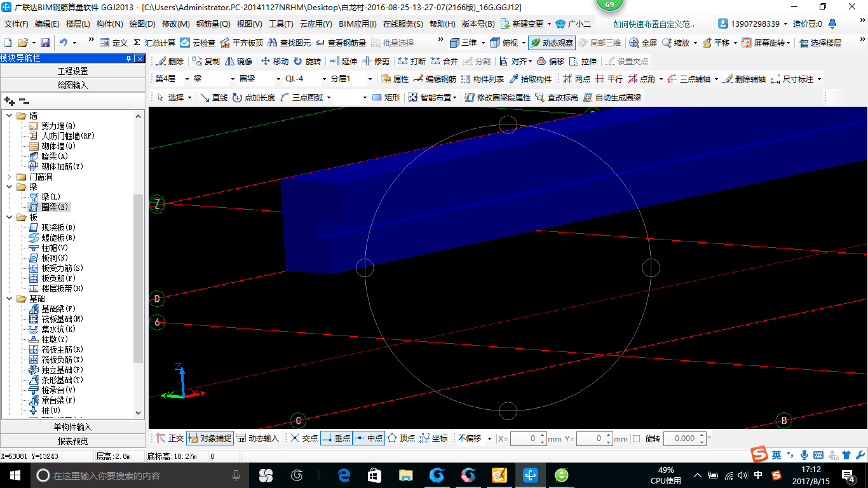Click the 选择楼层 button
This screenshot has width=868, height=488.
(x=820, y=43)
